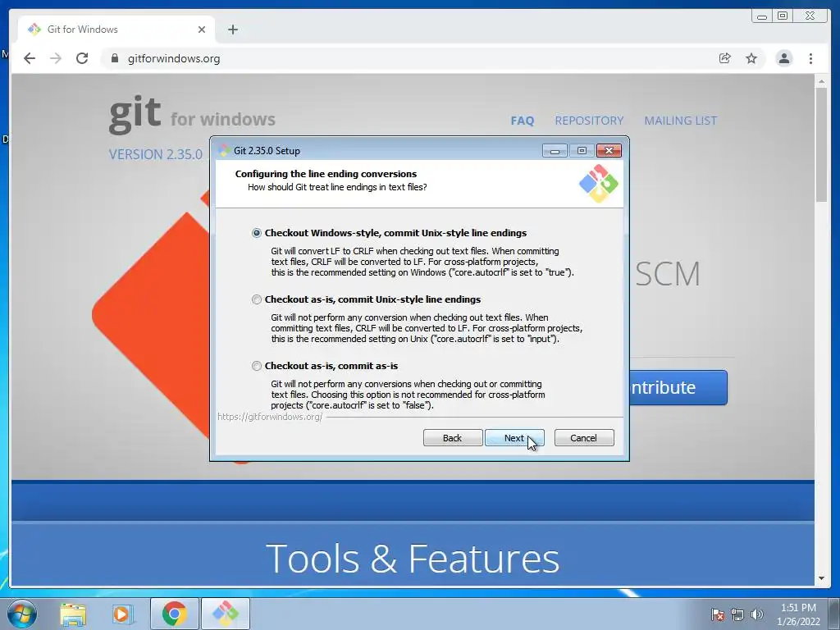Viewport: 840px width, 630px height.
Task: Click the Next button in Git Setup
Action: click(514, 438)
